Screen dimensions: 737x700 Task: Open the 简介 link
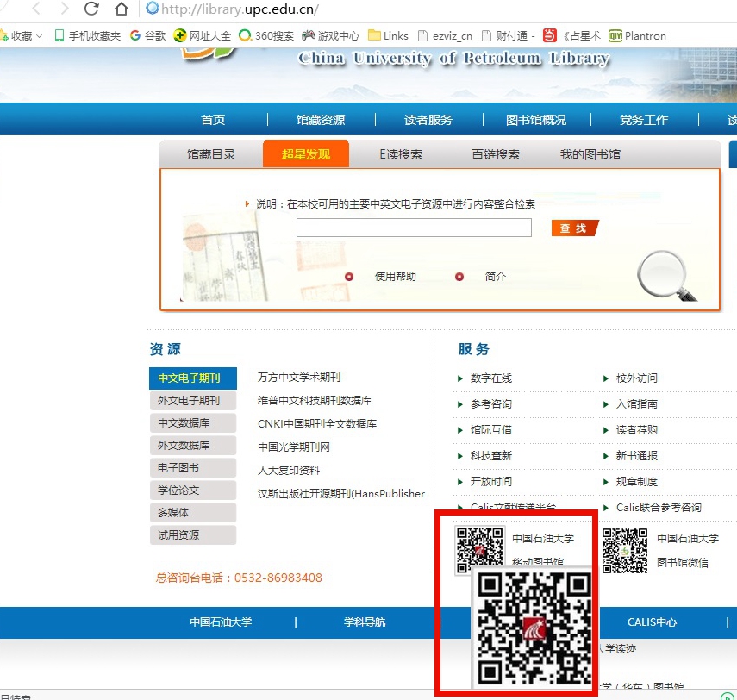pyautogui.click(x=496, y=277)
